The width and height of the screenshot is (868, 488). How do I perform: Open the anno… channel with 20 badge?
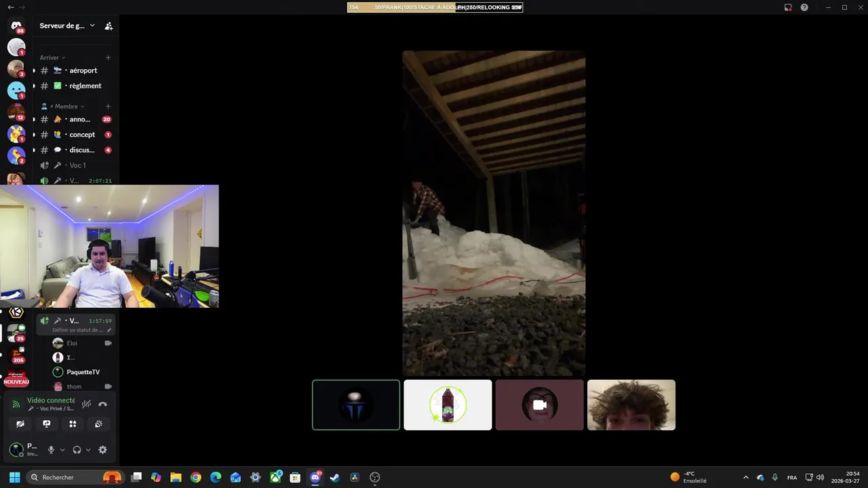(x=75, y=119)
